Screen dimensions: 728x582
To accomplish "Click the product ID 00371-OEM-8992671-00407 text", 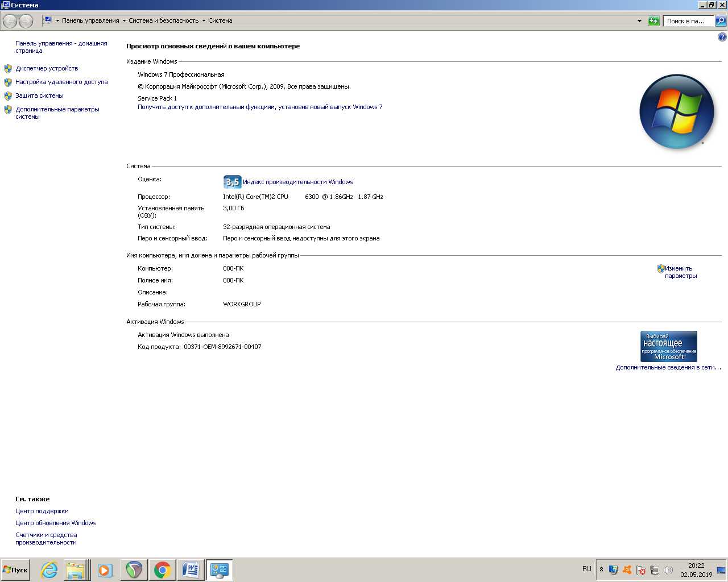I will tap(222, 347).
